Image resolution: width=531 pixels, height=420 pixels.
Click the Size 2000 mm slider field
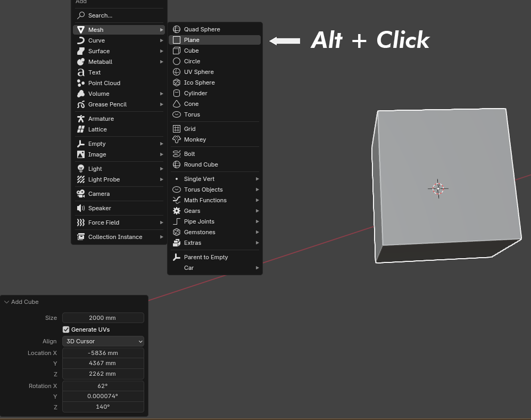[103, 318]
